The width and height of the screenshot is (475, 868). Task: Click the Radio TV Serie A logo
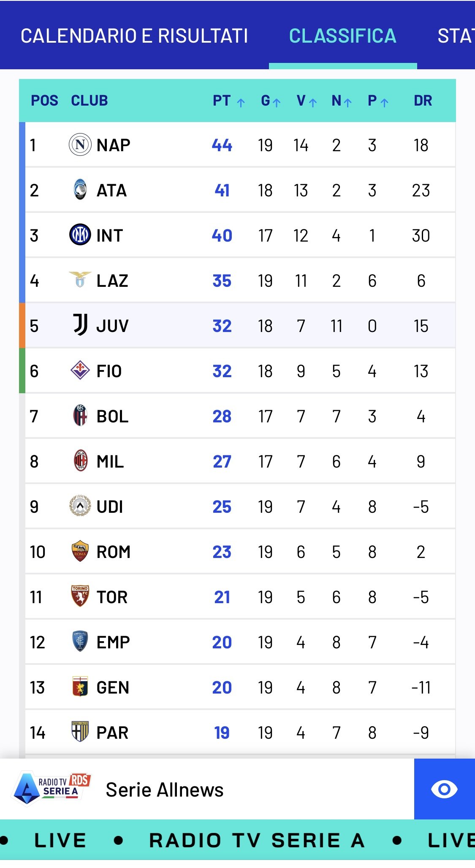[52, 789]
